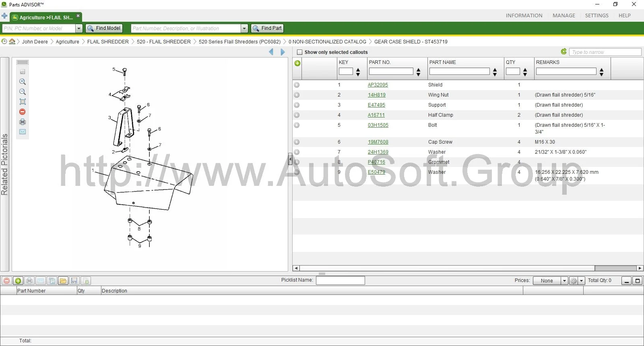Screen dimensions: 644x346
Task: Open the MANAGE menu
Action: [563, 16]
